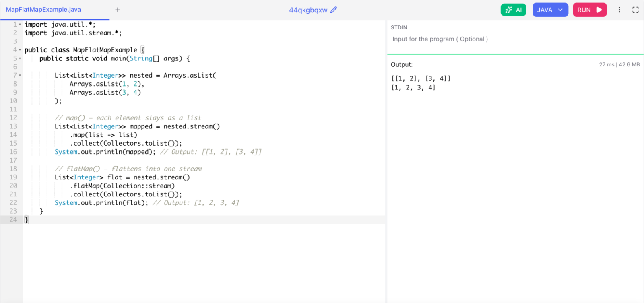644x303 pixels.
Task: Select the MapFlatMapExample.java tab
Action: tap(43, 10)
